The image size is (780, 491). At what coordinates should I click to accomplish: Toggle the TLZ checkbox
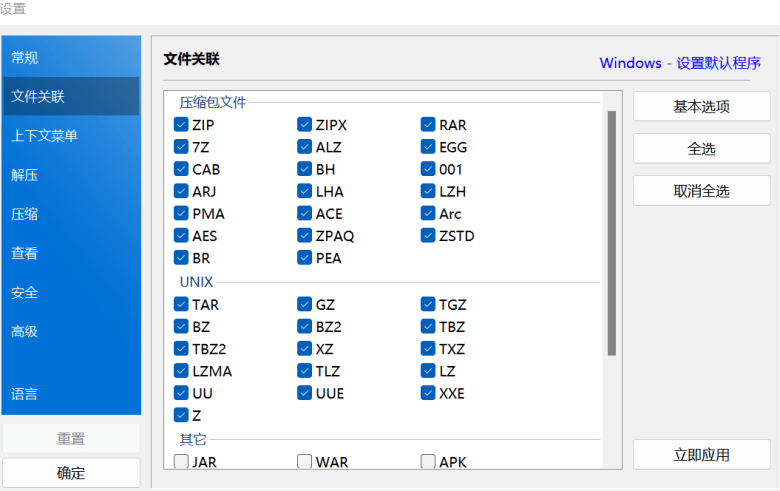coord(304,371)
